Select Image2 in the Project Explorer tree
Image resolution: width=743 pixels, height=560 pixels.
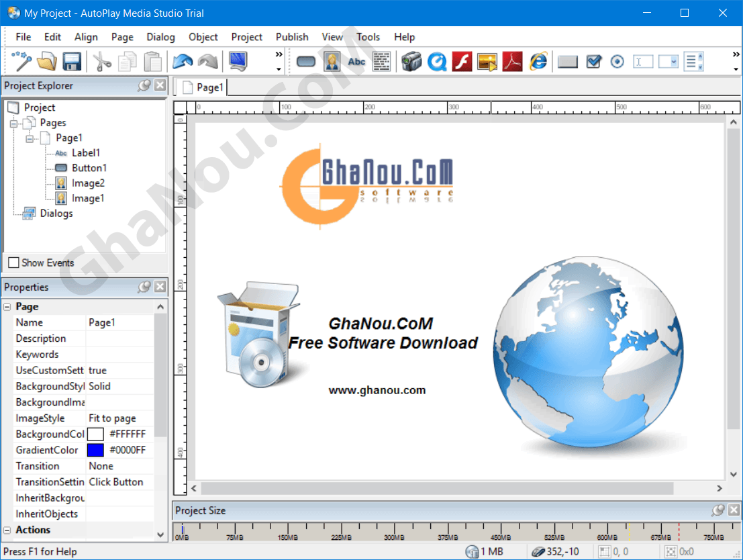click(x=88, y=183)
